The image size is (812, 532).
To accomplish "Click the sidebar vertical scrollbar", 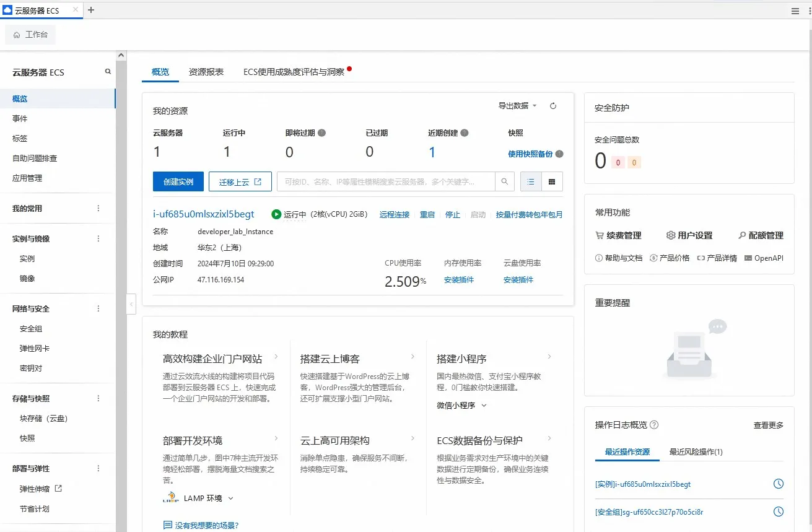I will click(121, 291).
